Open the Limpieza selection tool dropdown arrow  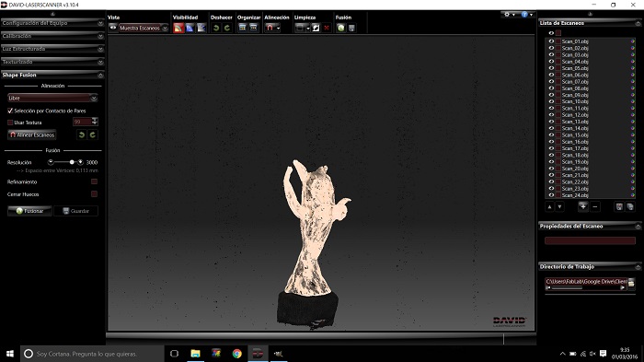pos(307,29)
